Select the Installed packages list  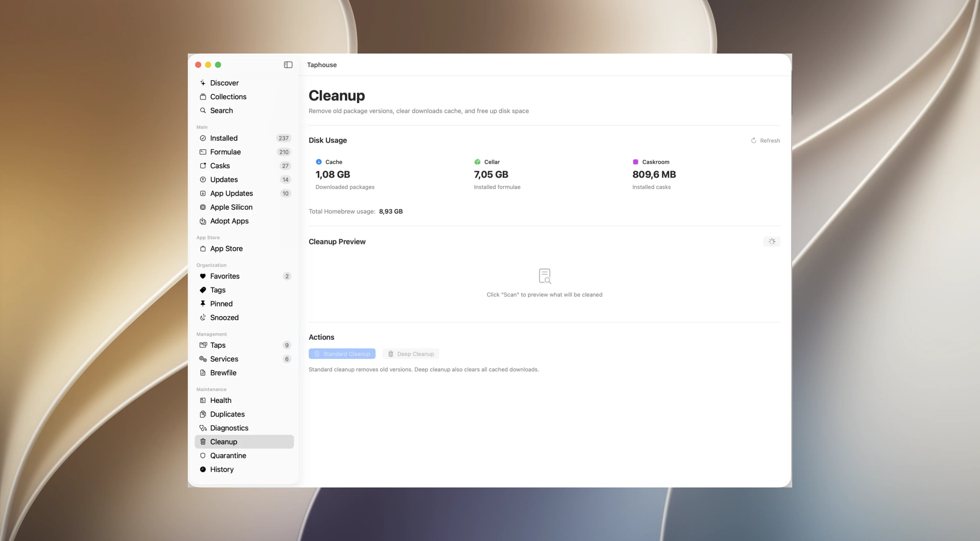point(244,138)
